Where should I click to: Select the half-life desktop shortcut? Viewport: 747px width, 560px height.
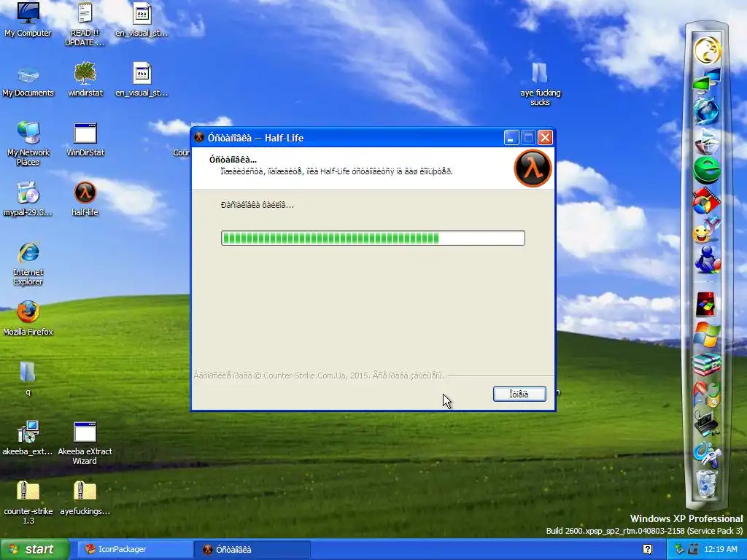pyautogui.click(x=85, y=199)
